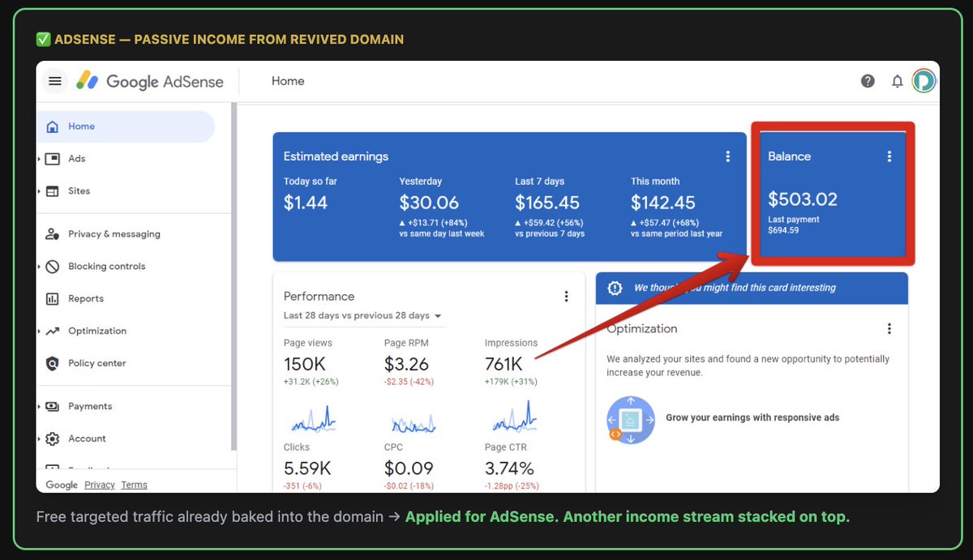This screenshot has width=973, height=560.
Task: Click the Privacy & messaging icon
Action: [53, 234]
